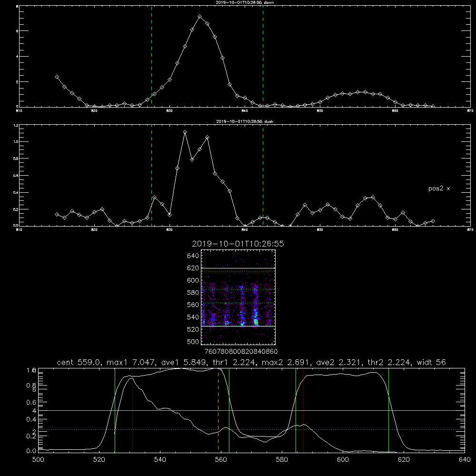Image resolution: width=476 pixels, height=476 pixels.
Task: Select the upper white horizontal line in spectrogram
Action: tap(238, 268)
